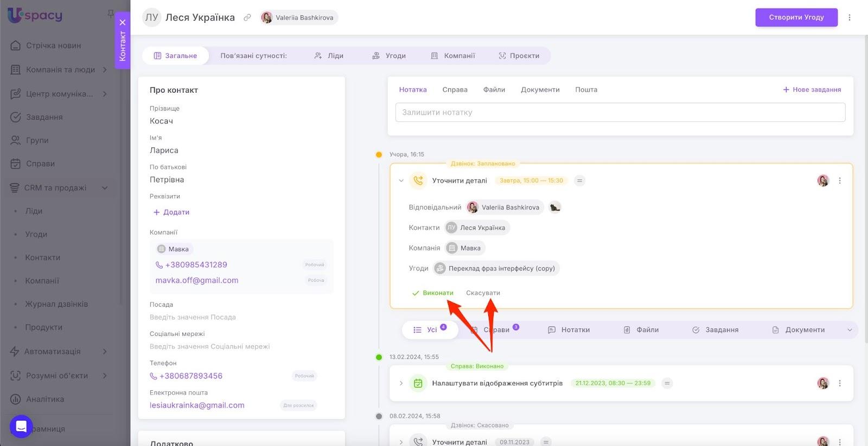Open the related Ліди tab
The width and height of the screenshot is (868, 446).
(329, 56)
